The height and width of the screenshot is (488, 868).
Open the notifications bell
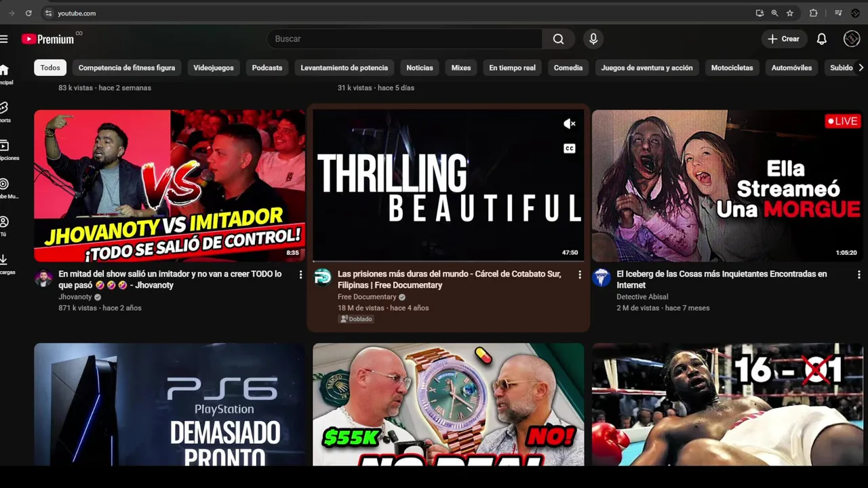[x=821, y=39]
